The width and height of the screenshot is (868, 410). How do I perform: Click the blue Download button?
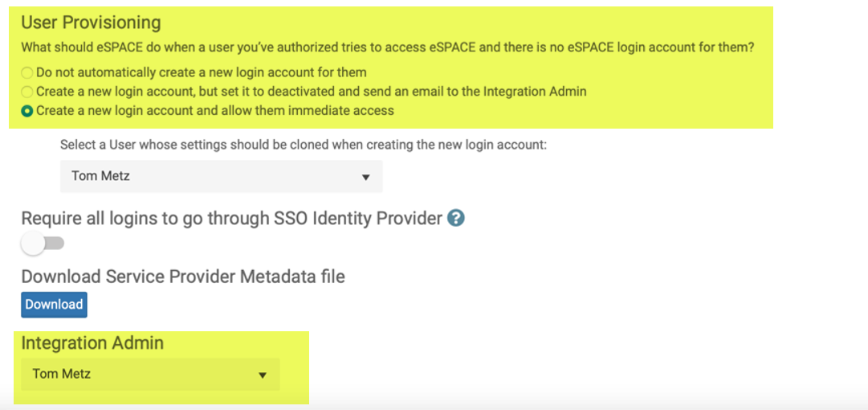tap(54, 305)
